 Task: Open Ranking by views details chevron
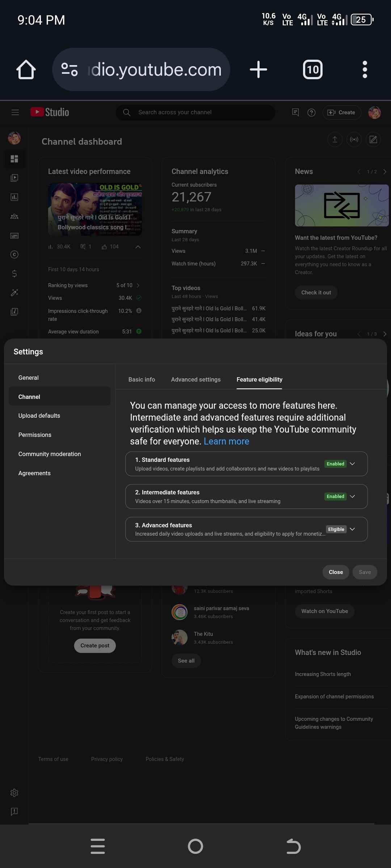[x=138, y=285]
